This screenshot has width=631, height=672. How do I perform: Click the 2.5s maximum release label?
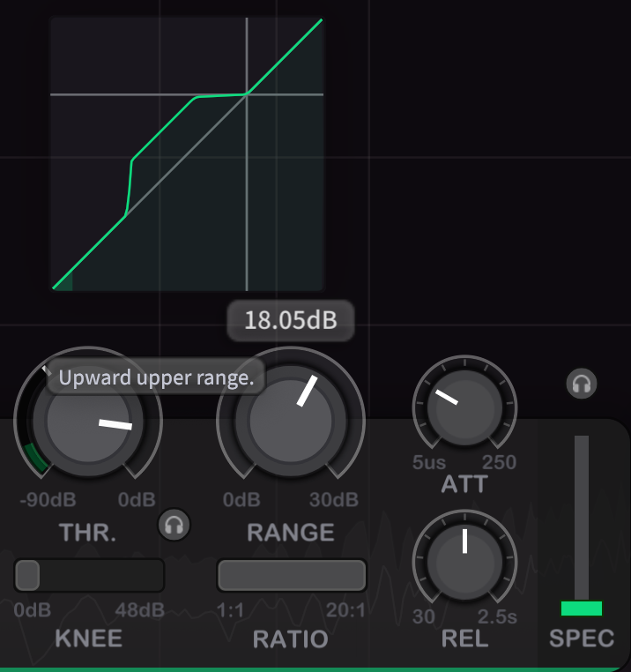pos(497,616)
